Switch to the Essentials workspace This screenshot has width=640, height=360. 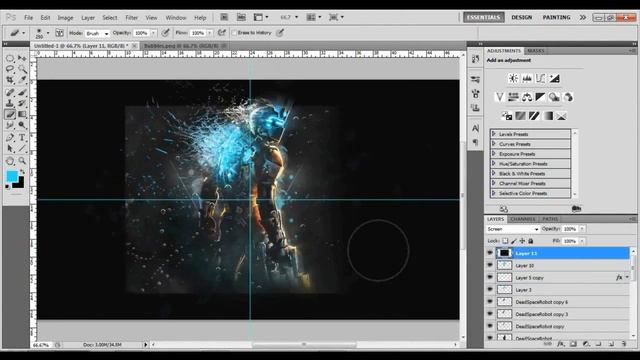tap(484, 17)
